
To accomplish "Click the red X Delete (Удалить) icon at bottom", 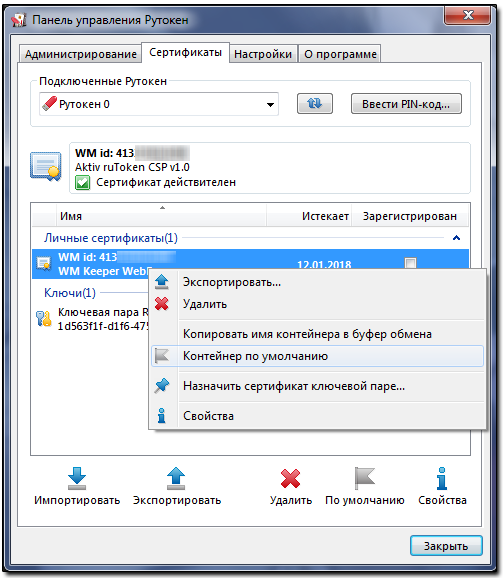I will (x=290, y=478).
